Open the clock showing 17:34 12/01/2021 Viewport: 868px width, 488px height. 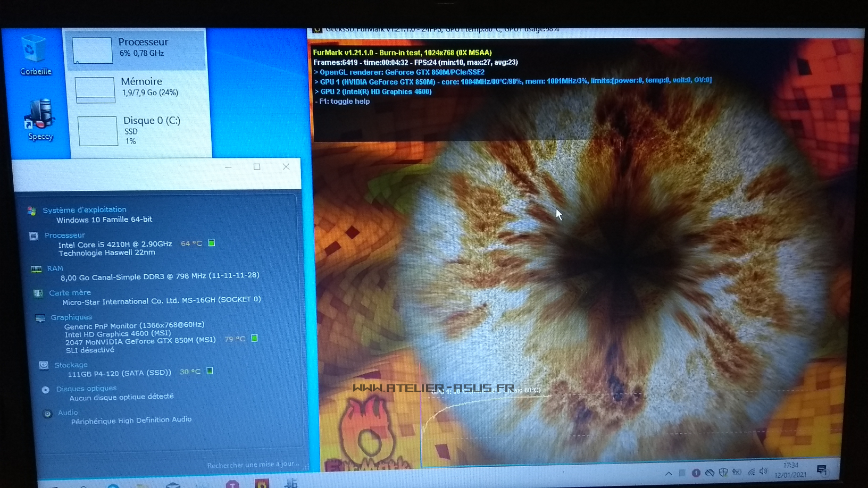point(790,470)
